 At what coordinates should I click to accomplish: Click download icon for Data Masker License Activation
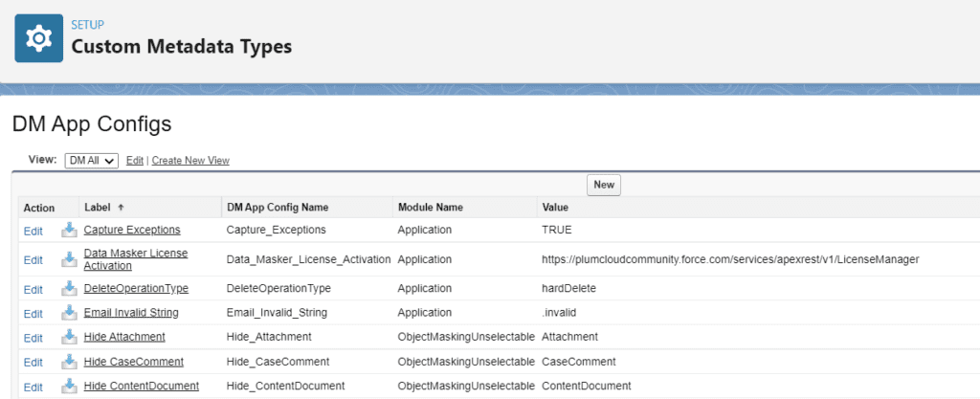pyautogui.click(x=69, y=259)
